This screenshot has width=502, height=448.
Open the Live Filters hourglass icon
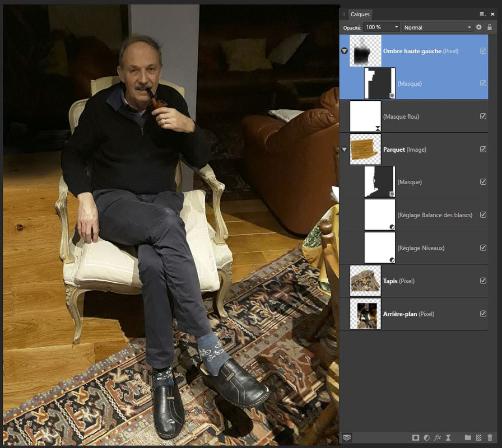[448, 437]
